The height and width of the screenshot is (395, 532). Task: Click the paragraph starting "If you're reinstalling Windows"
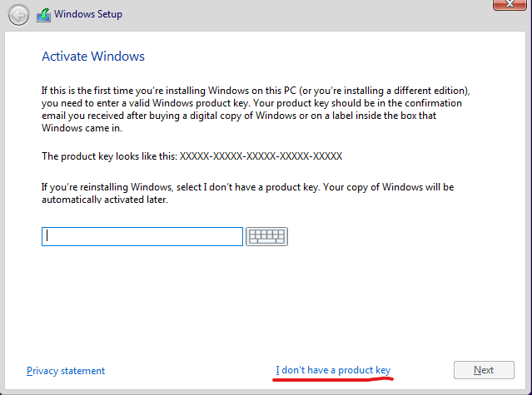tap(247, 187)
